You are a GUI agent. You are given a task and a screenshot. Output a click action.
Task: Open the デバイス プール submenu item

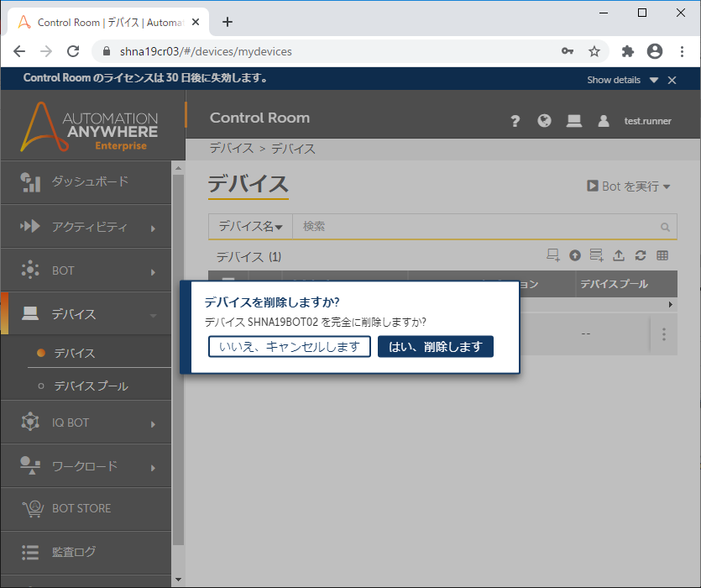click(91, 386)
